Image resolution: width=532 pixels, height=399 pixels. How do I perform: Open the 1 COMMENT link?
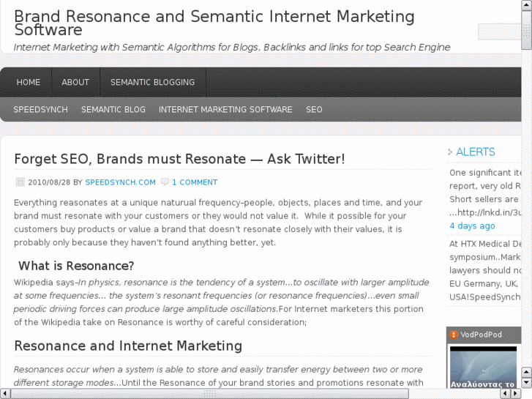195,182
